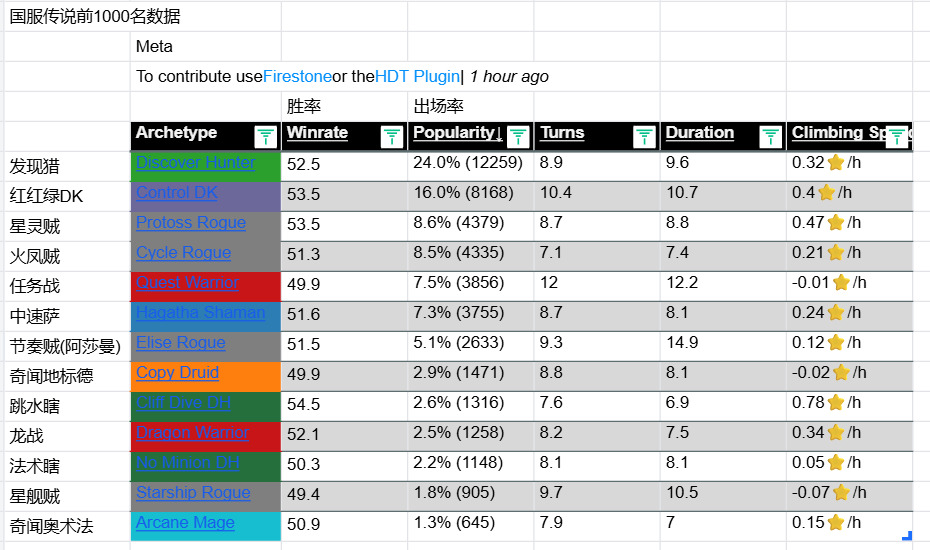
Task: Select the Meta label cell
Action: 154,47
